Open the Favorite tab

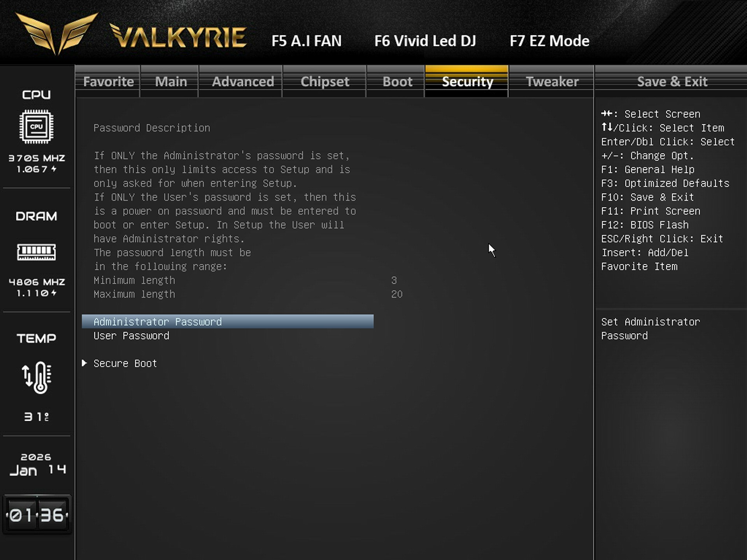pos(108,82)
